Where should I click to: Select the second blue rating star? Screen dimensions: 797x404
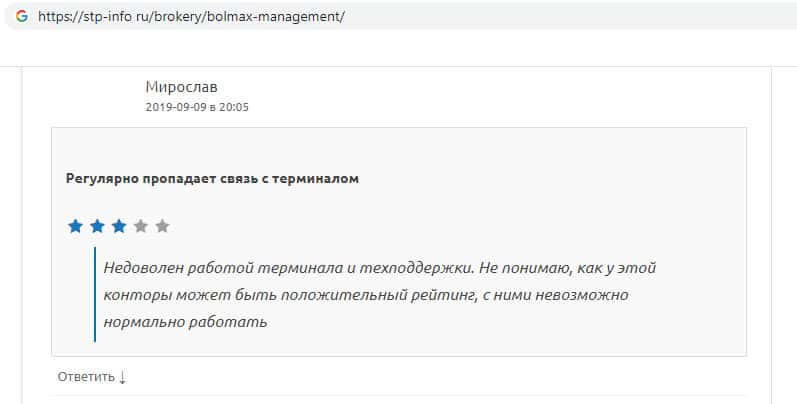click(x=97, y=226)
